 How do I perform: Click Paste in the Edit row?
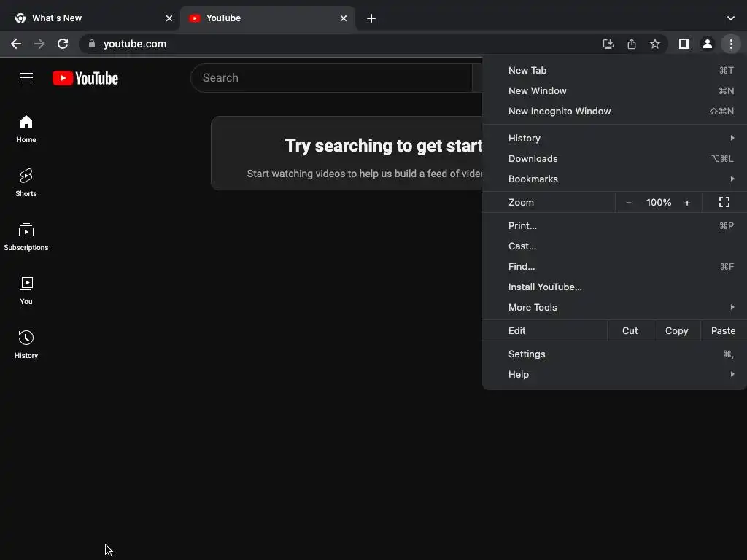(x=723, y=330)
